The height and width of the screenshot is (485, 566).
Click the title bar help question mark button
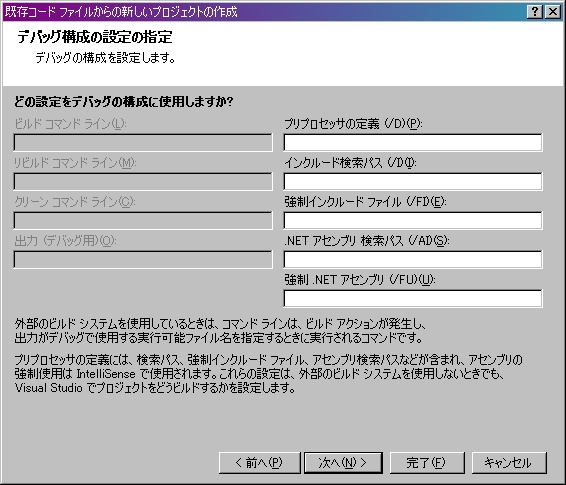tap(535, 12)
